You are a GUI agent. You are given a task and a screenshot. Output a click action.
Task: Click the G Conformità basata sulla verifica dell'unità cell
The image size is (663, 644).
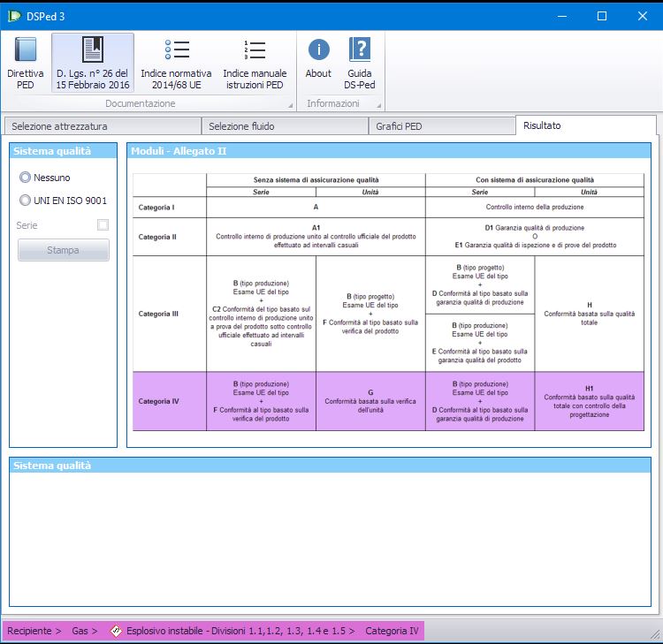[x=370, y=401]
